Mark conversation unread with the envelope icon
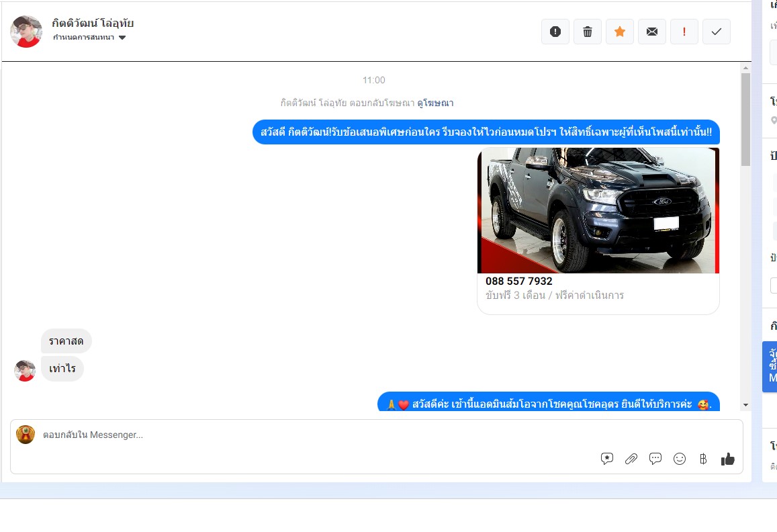Screen dimensions: 777x532 tap(652, 32)
